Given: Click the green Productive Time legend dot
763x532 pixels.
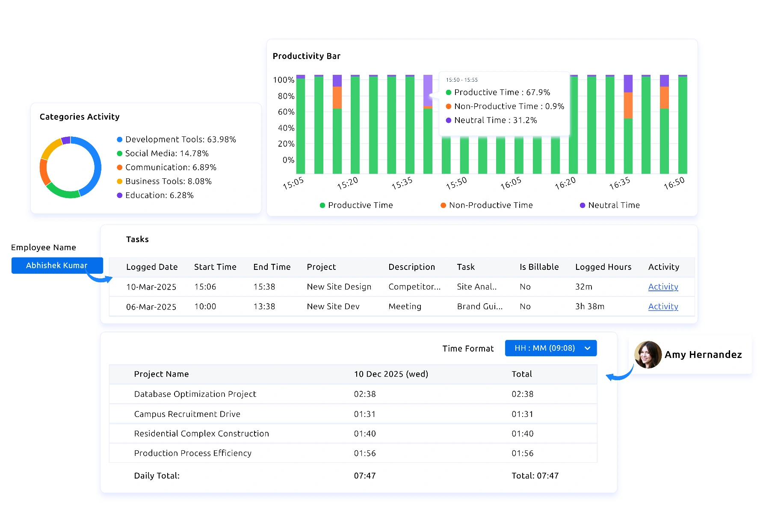Looking at the screenshot, I should 322,205.
